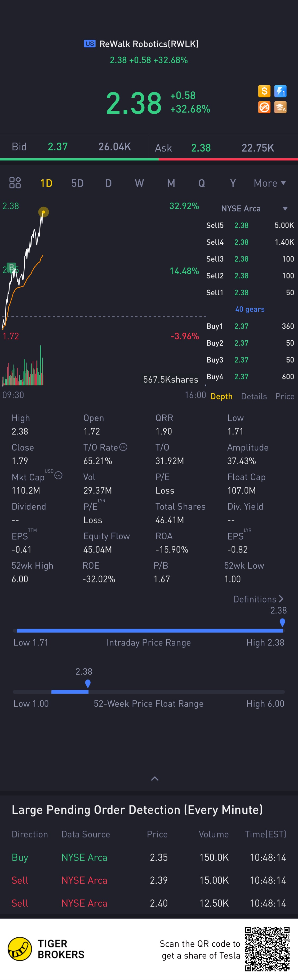Tap the Sell pending order at 2.39

tap(149, 880)
